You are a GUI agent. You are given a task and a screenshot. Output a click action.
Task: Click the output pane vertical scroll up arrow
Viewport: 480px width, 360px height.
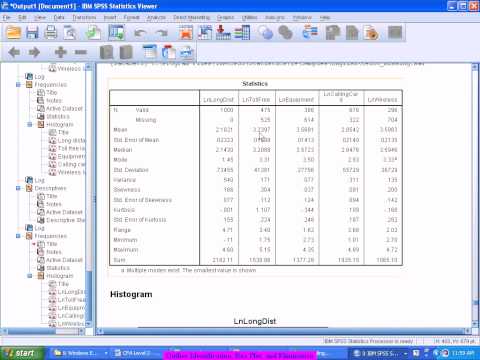pyautogui.click(x=475, y=68)
